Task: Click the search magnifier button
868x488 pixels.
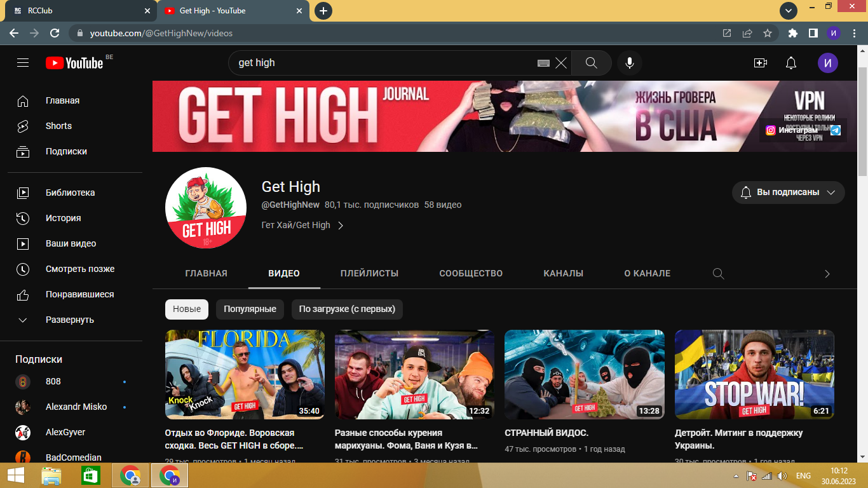Action: 592,63
